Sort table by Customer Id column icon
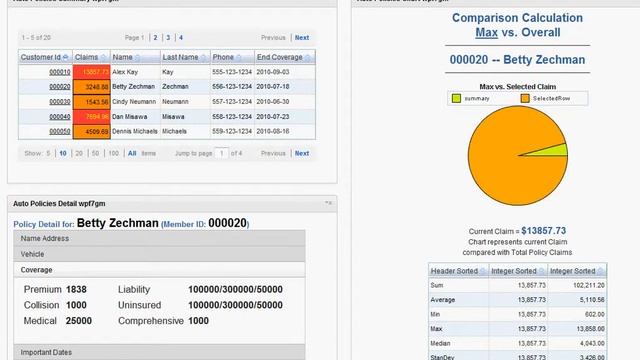This screenshot has width=640, height=360. [x=66, y=58]
